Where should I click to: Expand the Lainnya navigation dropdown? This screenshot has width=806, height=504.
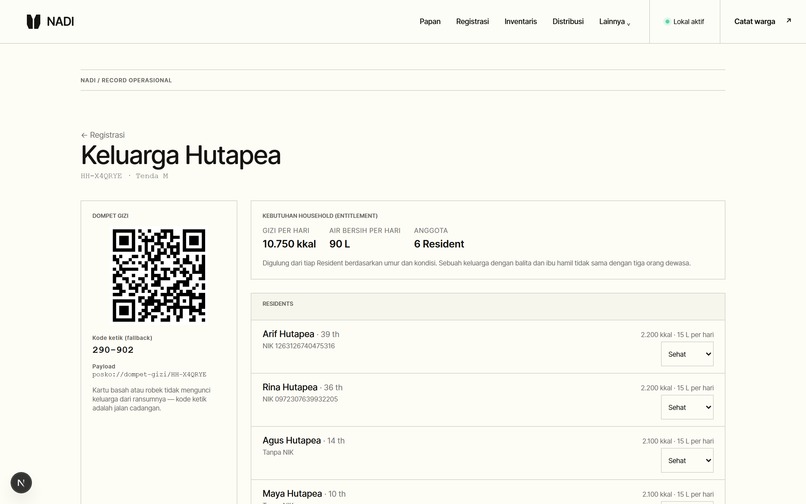coord(614,22)
